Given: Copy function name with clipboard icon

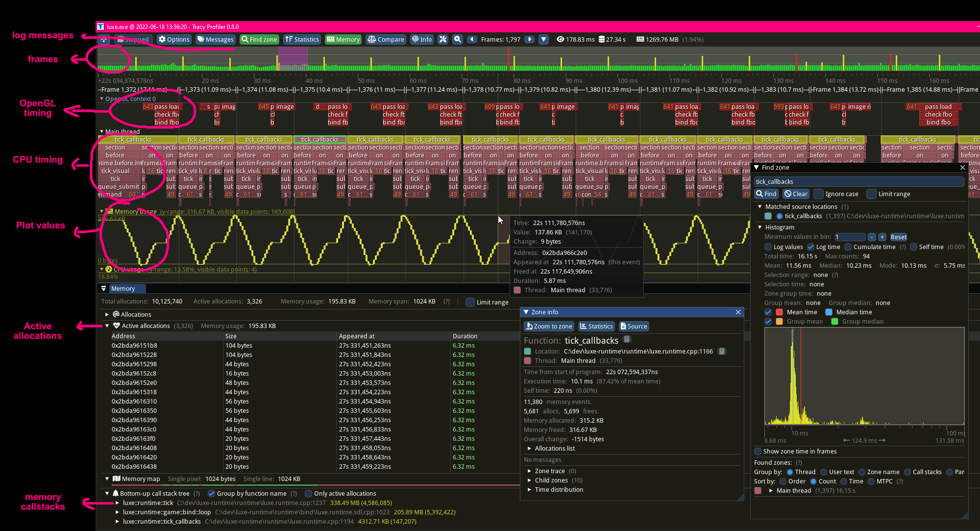Looking at the screenshot, I should pyautogui.click(x=627, y=339).
